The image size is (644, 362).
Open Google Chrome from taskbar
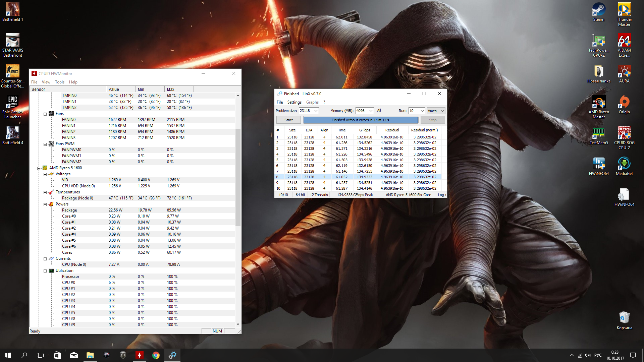pos(156,355)
